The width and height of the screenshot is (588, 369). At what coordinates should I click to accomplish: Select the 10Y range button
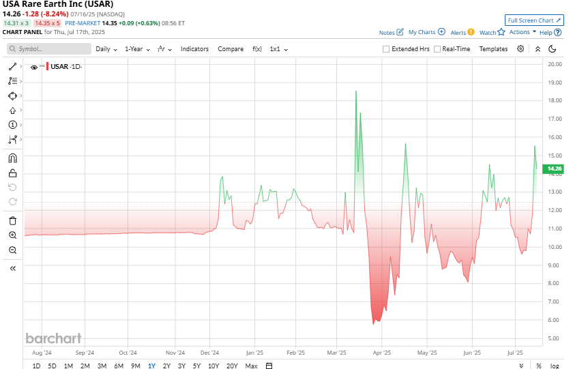pyautogui.click(x=214, y=366)
